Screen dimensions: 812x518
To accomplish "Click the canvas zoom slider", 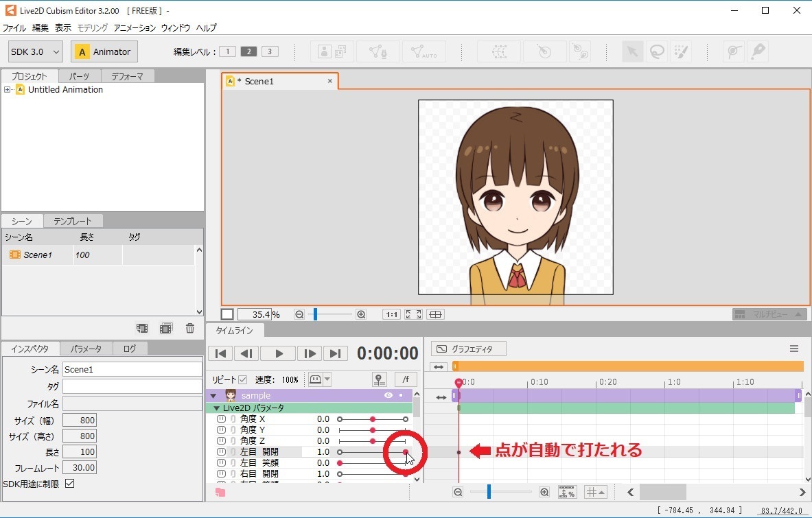I will click(330, 314).
